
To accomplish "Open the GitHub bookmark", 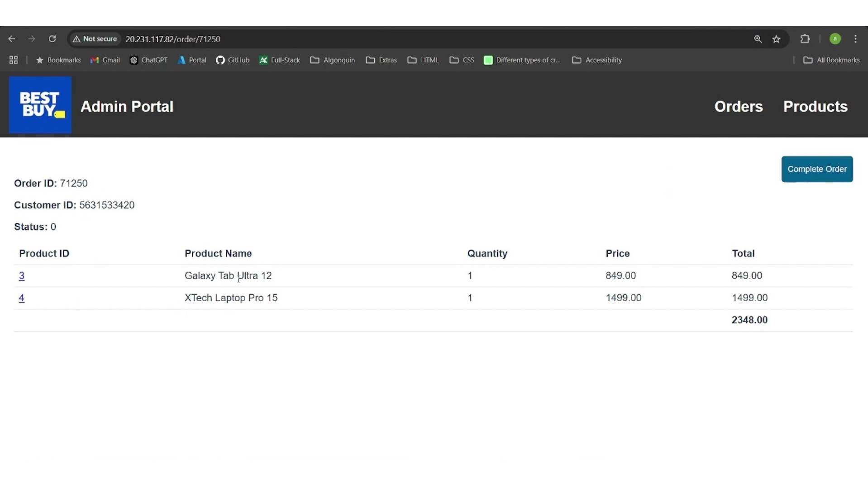I will point(233,60).
